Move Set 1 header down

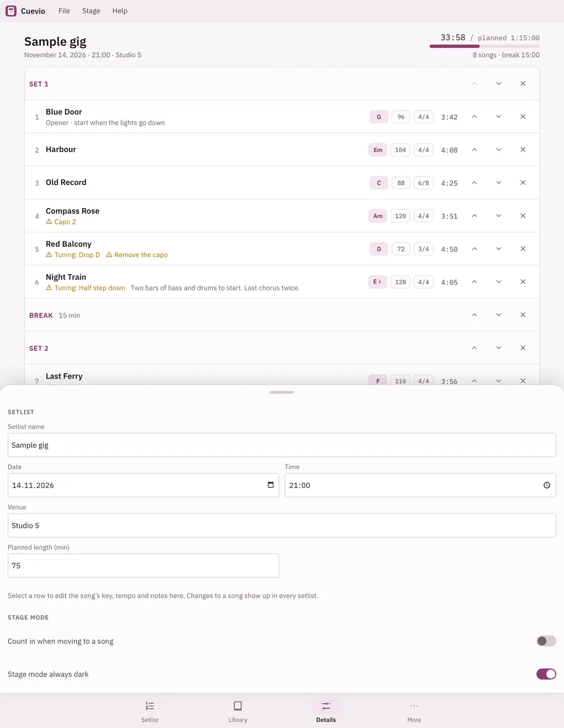click(499, 83)
